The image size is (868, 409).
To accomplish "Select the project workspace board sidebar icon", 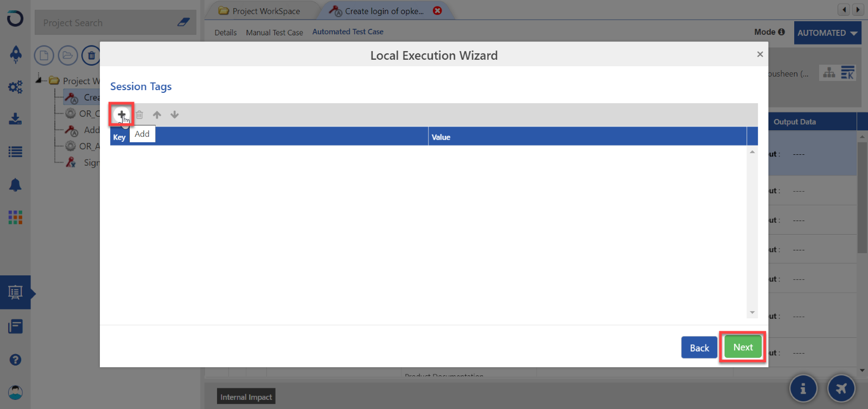I will tap(15, 292).
